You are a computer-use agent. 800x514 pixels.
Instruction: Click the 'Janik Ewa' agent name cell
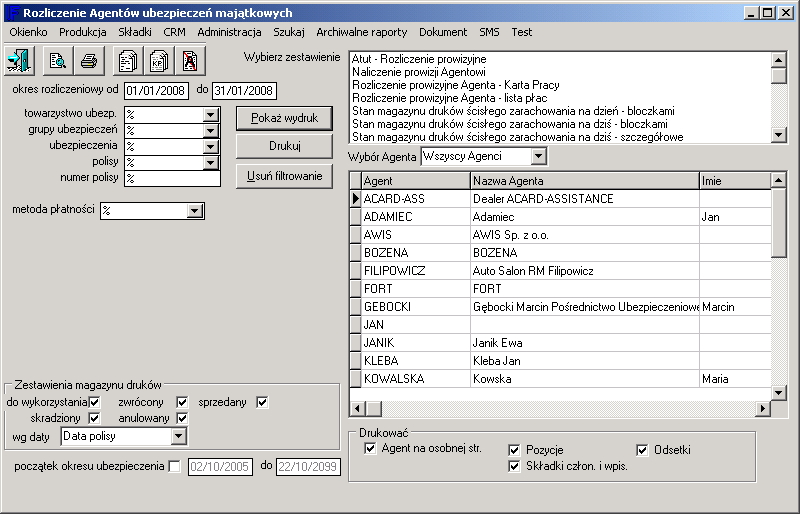585,343
